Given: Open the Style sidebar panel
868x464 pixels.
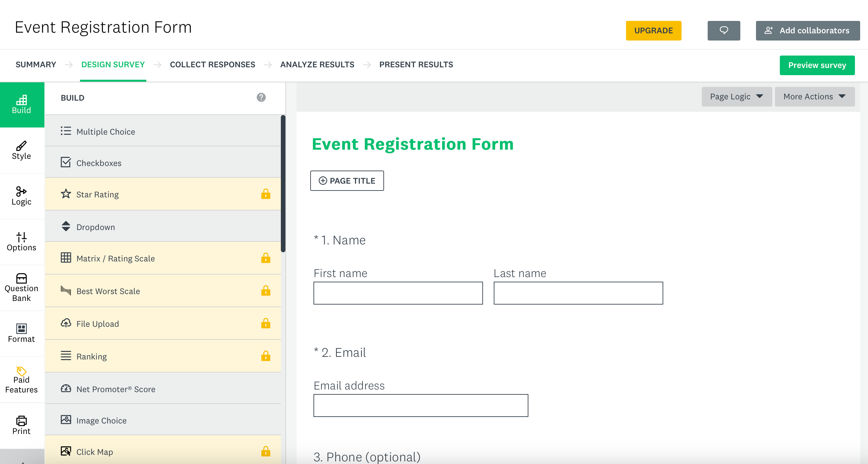Looking at the screenshot, I should pos(22,150).
